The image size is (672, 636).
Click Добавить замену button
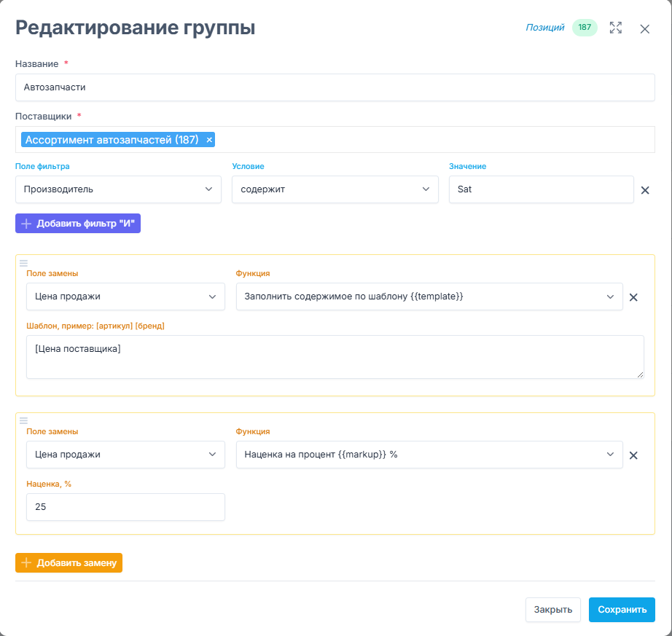point(69,562)
